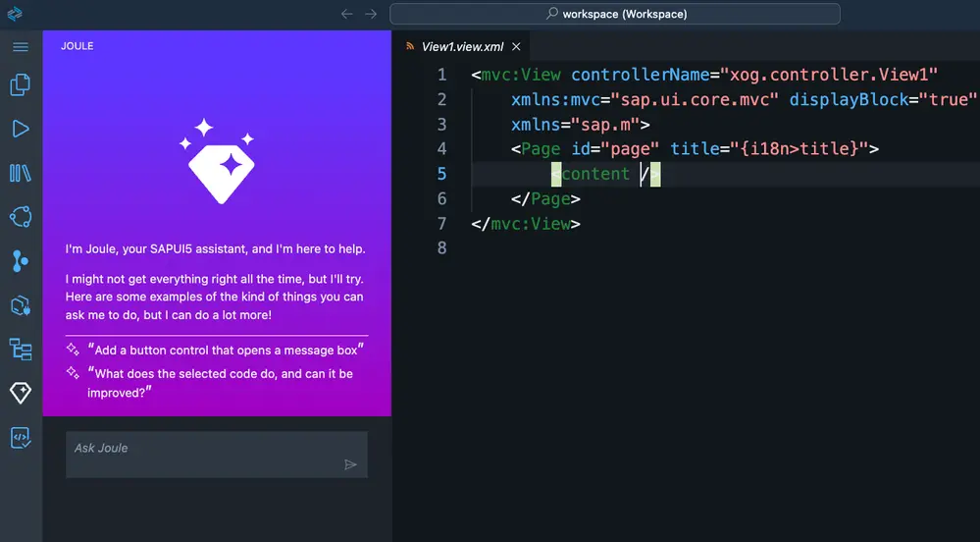Click the sparkle icon beside selected code example

point(73,373)
